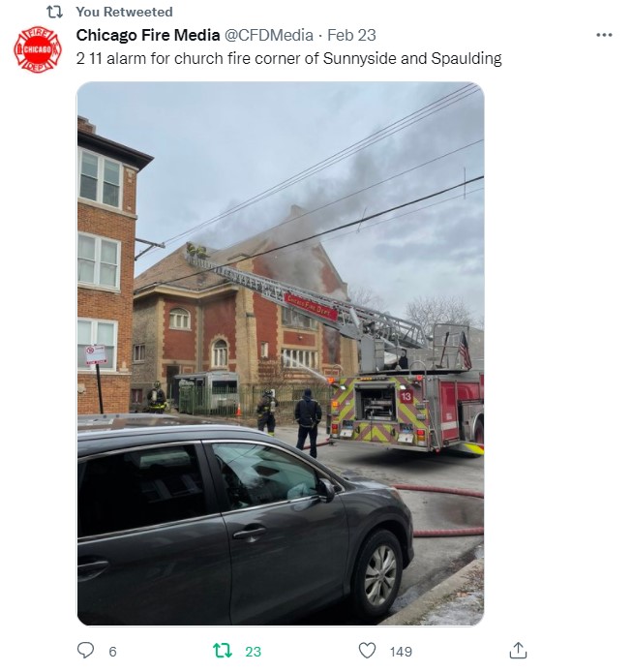Click the small retweet icon beside You Retweeted

(x=54, y=12)
